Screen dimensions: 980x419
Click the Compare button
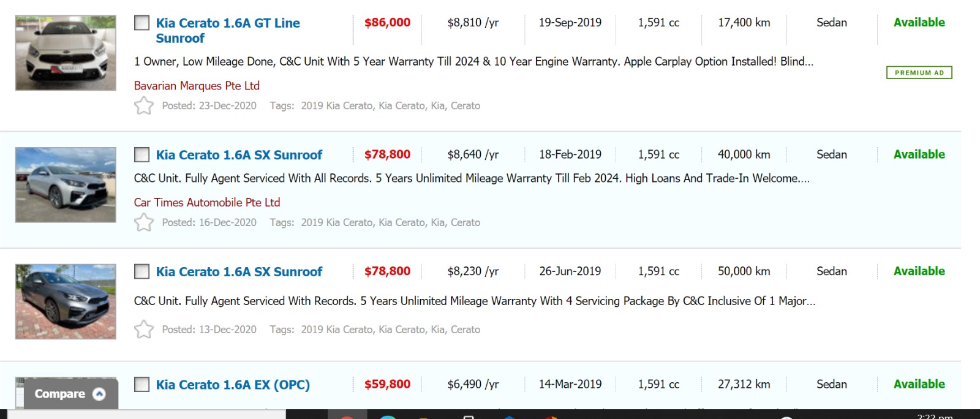[60, 394]
